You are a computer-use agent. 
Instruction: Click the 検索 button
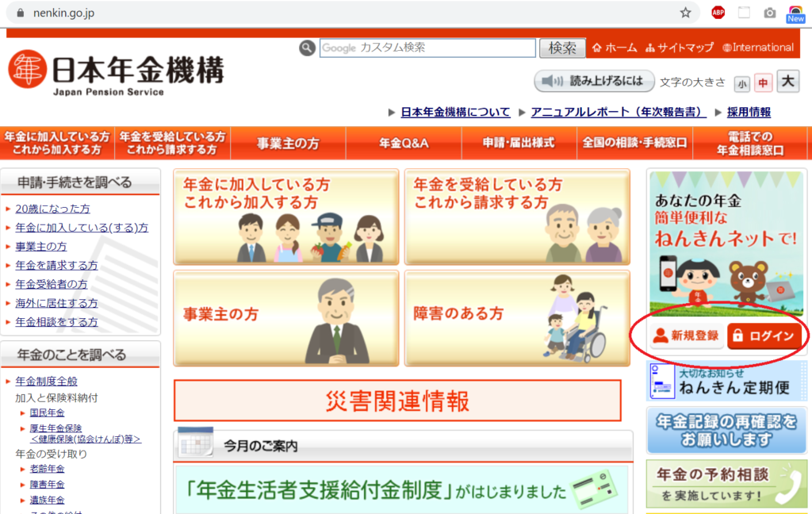[562, 48]
